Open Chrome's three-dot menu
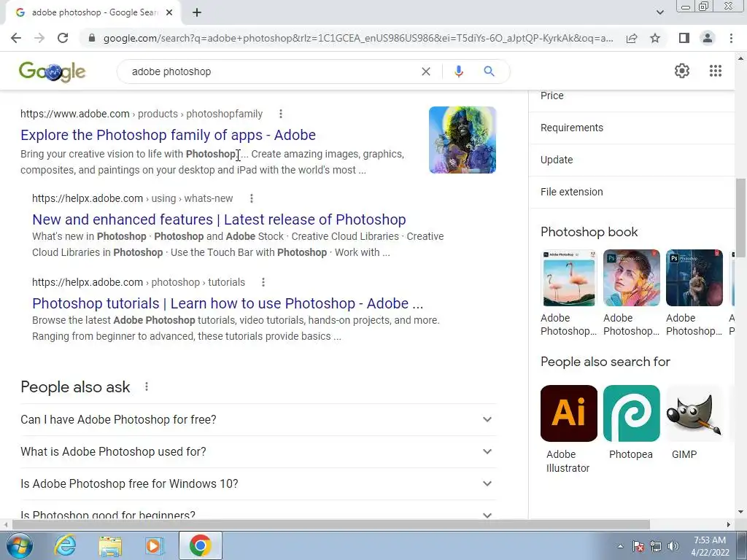The width and height of the screenshot is (747, 560). pos(731,38)
